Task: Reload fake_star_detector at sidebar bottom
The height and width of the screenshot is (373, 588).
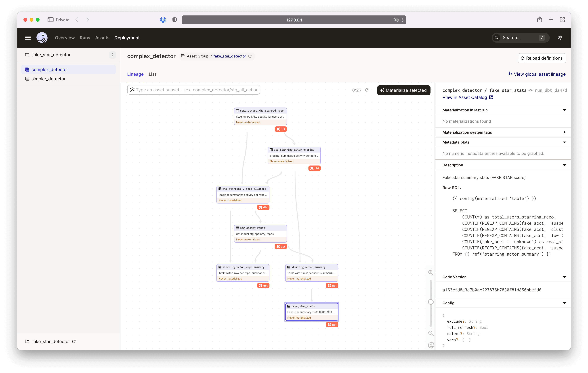Action: point(74,341)
